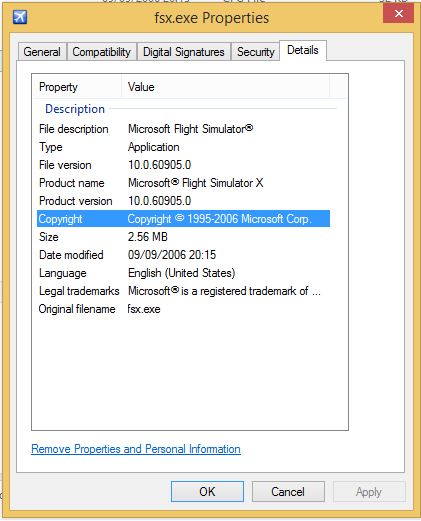Select the Original filename row
Screen dimensions: 421x521
click(183, 309)
